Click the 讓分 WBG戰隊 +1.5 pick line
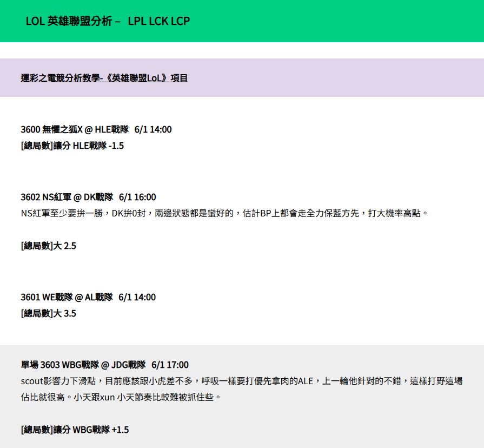Viewport: 484px width, 448px height. coord(75,430)
